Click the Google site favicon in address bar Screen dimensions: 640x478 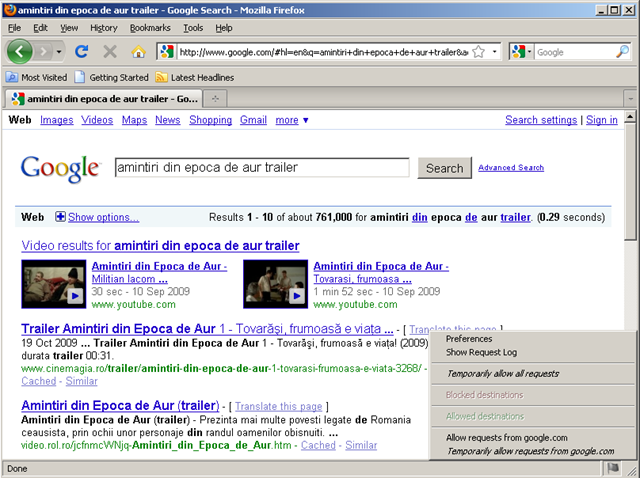[167, 52]
